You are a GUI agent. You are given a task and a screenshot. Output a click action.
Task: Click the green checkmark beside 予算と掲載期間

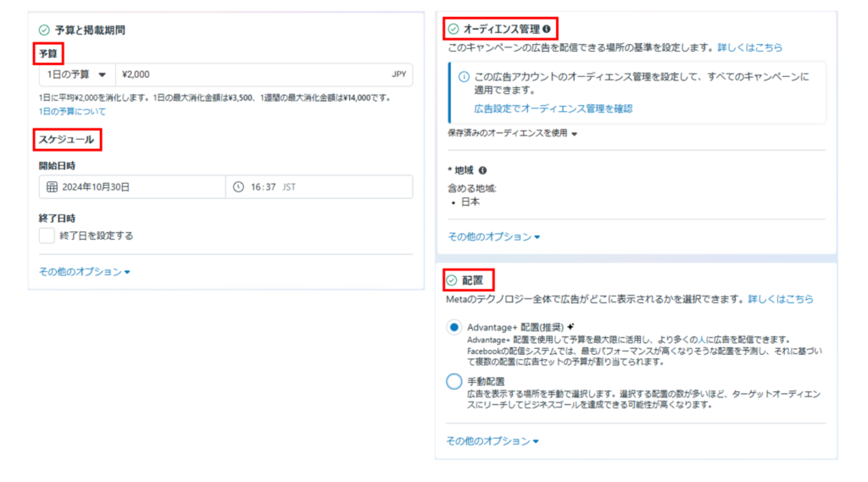44,30
